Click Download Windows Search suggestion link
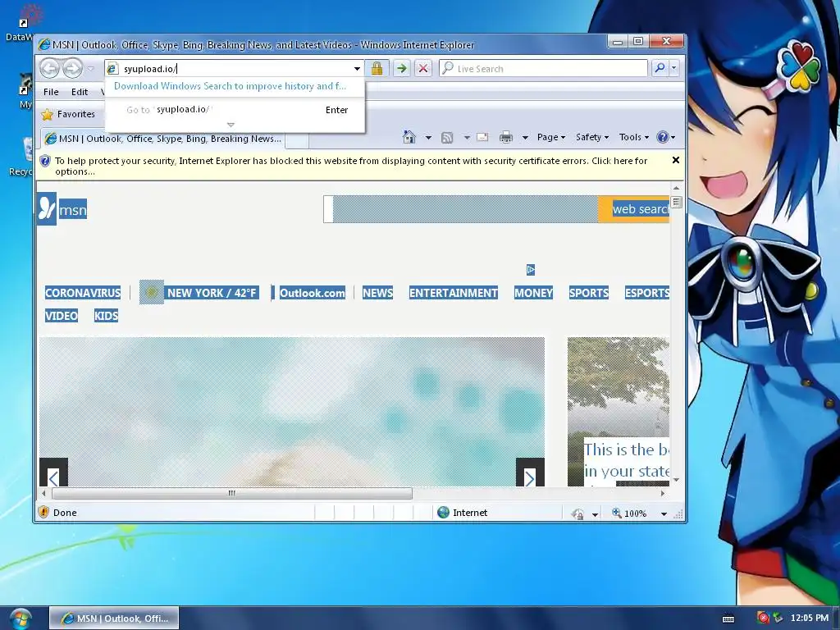The height and width of the screenshot is (630, 840). coord(230,85)
